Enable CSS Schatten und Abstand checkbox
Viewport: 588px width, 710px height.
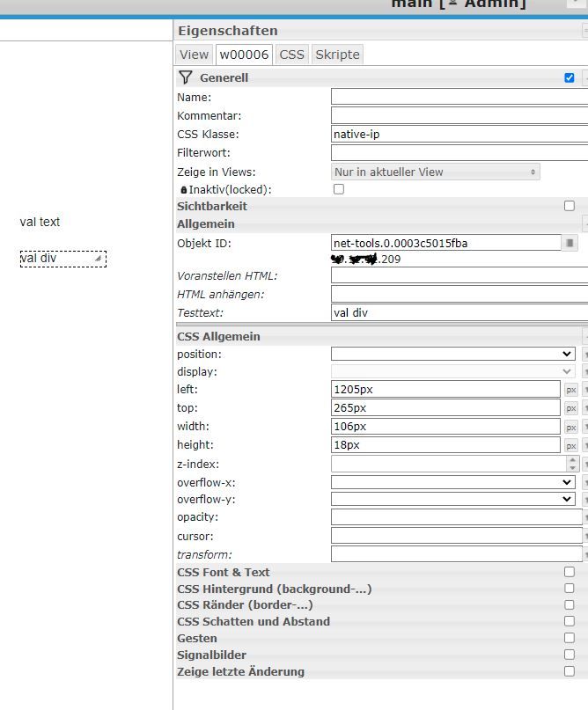click(x=570, y=621)
